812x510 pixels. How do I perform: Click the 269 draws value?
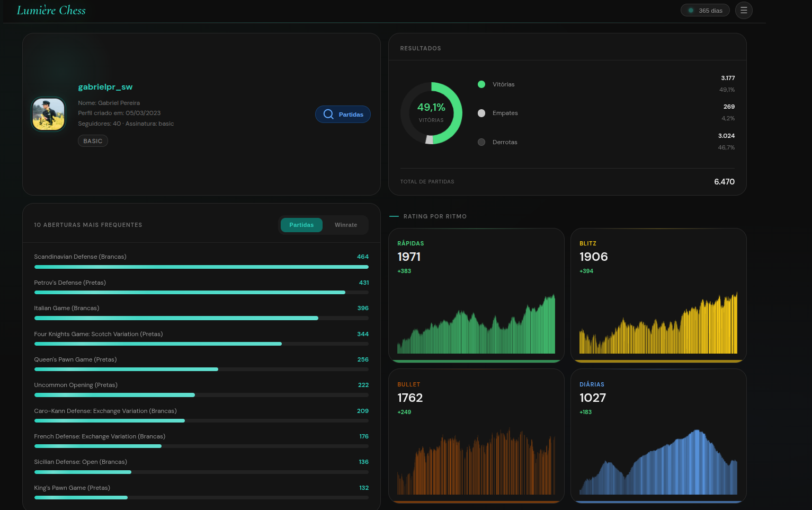[729, 107]
